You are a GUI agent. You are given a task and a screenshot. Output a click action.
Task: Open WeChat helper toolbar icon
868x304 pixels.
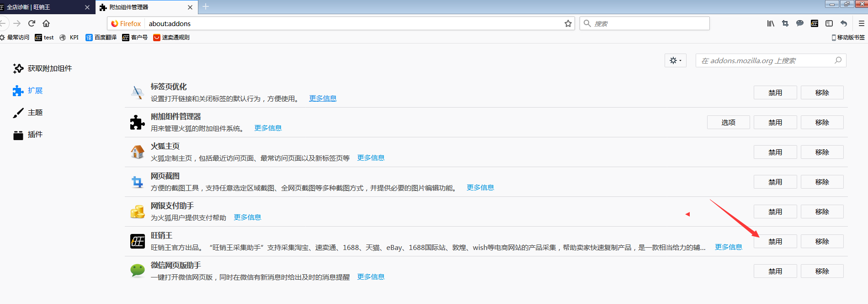pyautogui.click(x=800, y=23)
